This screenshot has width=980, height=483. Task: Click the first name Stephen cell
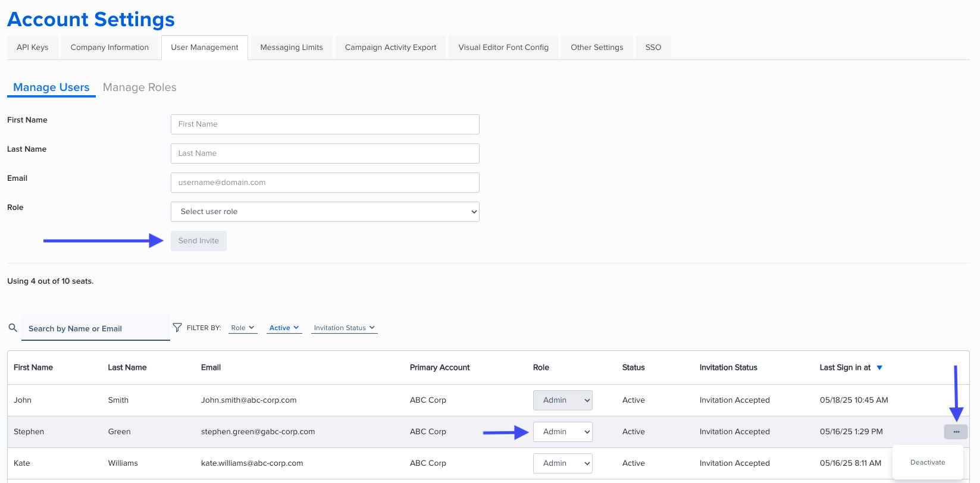coord(29,432)
